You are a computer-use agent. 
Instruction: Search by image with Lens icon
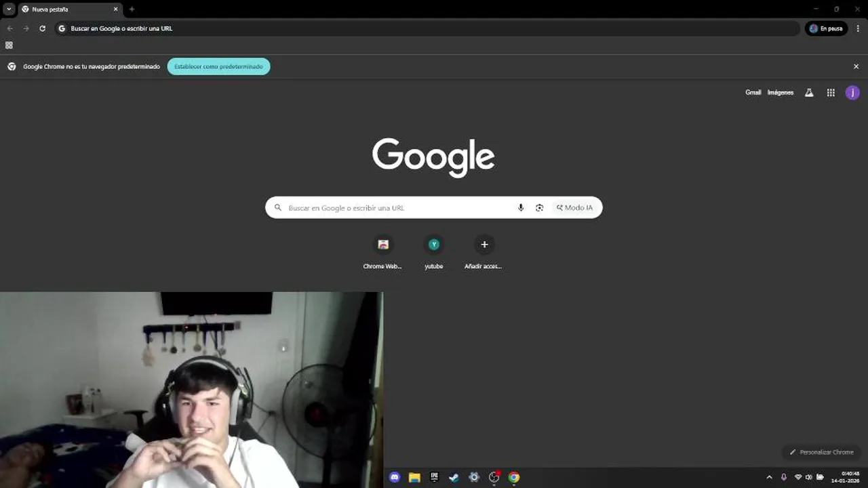[x=539, y=207]
